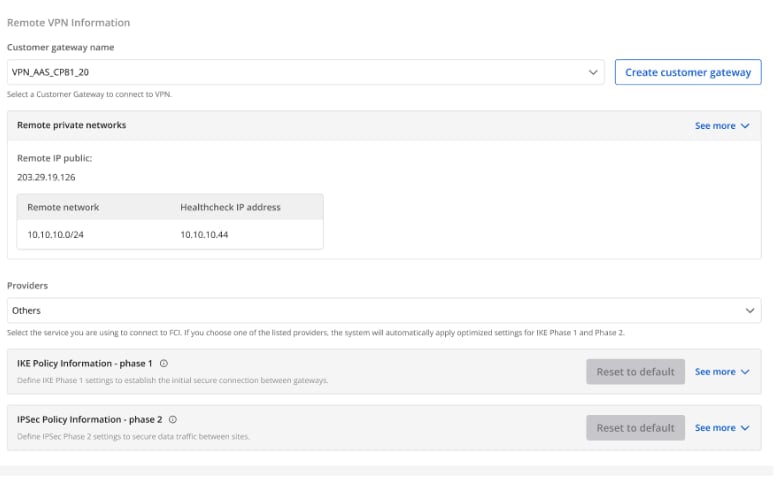Expand Remote private networks via See more
Image resolution: width=775 pixels, height=477 pixels.
point(722,126)
